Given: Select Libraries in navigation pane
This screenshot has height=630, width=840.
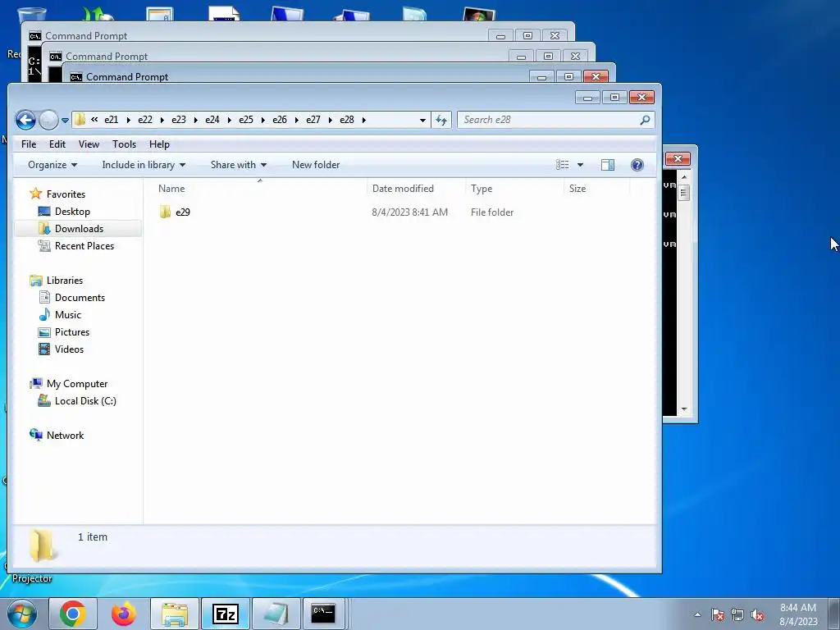Looking at the screenshot, I should pos(64,281).
